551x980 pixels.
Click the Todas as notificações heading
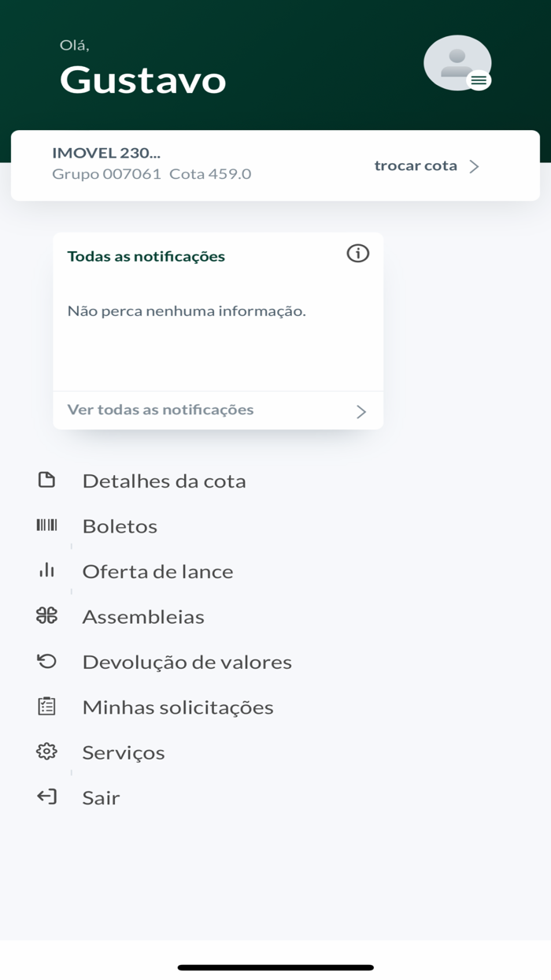147,256
